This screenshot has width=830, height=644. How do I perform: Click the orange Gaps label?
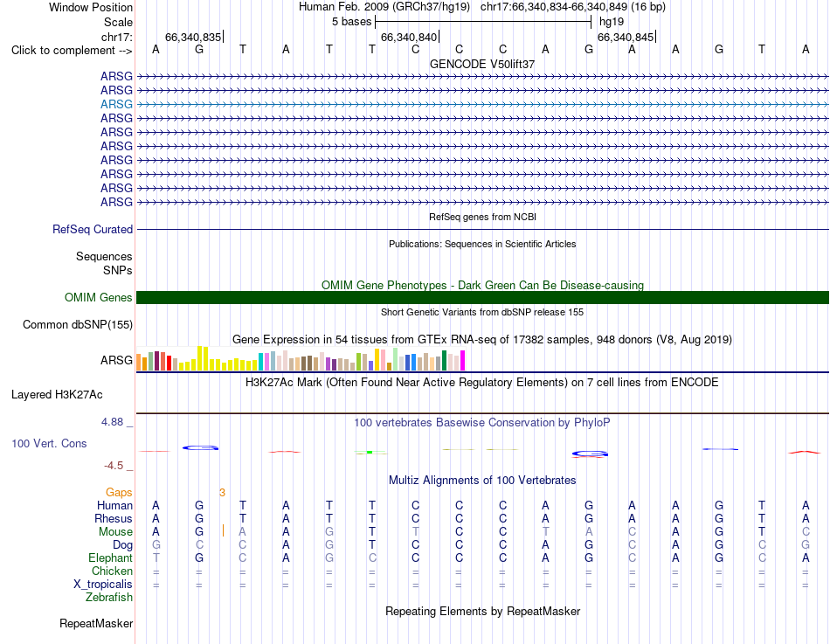click(x=119, y=493)
